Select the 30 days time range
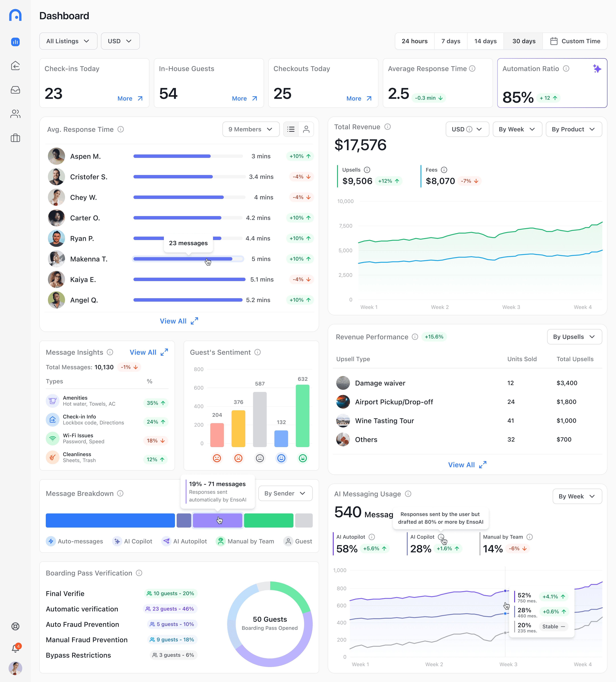The width and height of the screenshot is (616, 682). (x=524, y=41)
